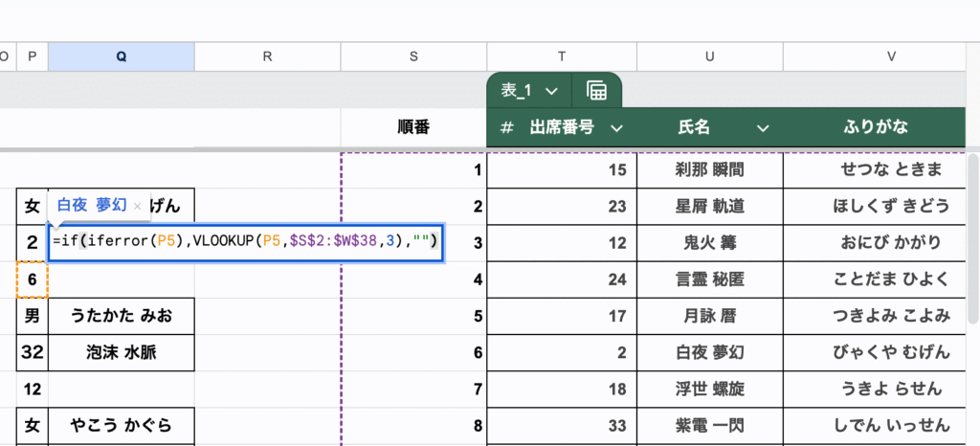Select the column V header
This screenshot has width=980, height=446.
tap(890, 56)
